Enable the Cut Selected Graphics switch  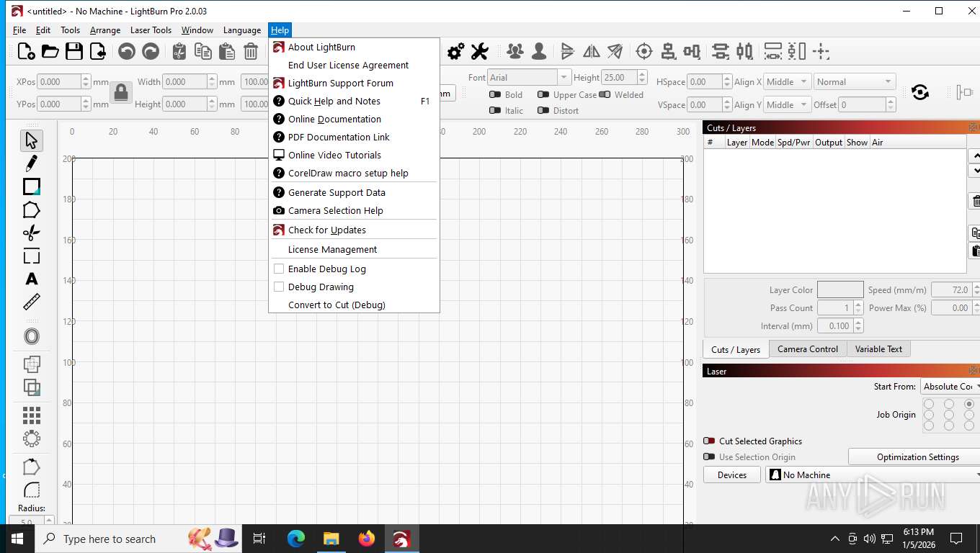[709, 441]
